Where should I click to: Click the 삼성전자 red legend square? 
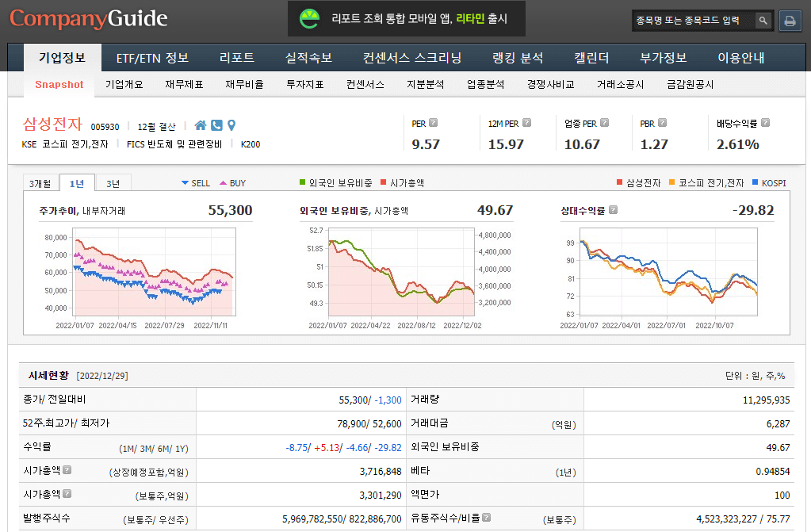tap(620, 182)
